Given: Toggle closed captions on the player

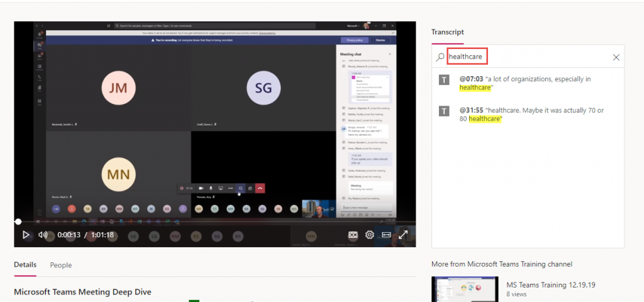Looking at the screenshot, I should tap(353, 235).
